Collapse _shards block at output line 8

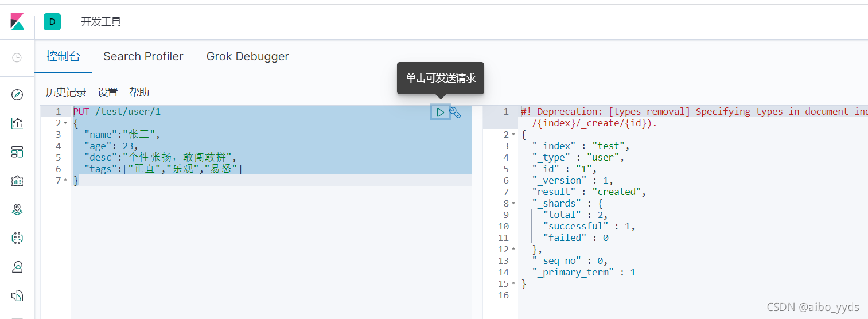[513, 203]
